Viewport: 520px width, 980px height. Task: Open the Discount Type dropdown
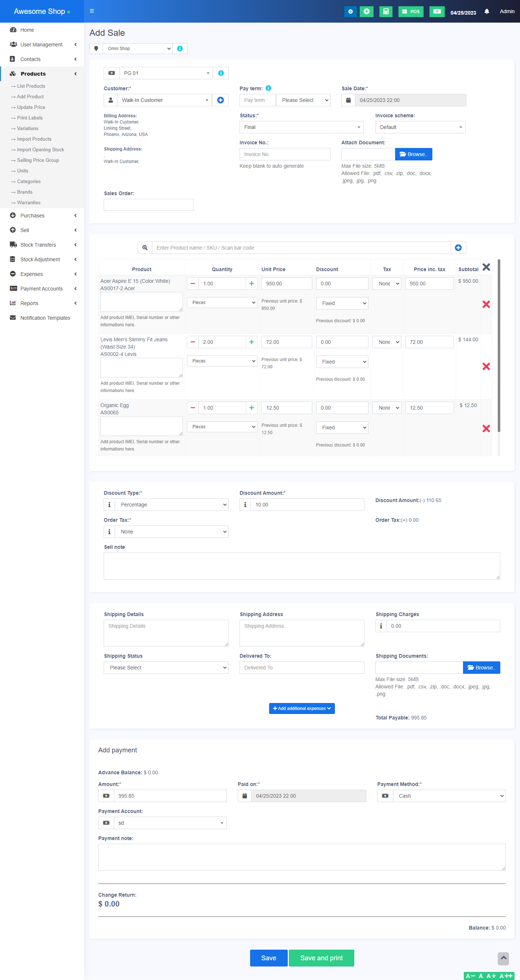click(x=171, y=505)
